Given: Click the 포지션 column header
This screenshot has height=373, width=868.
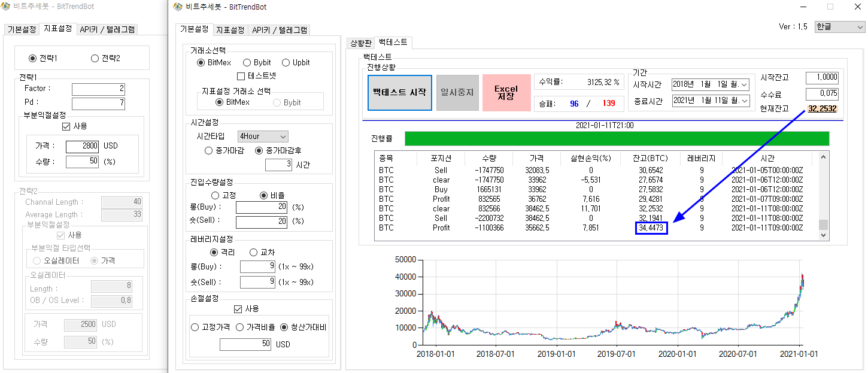Looking at the screenshot, I should pyautogui.click(x=441, y=158).
